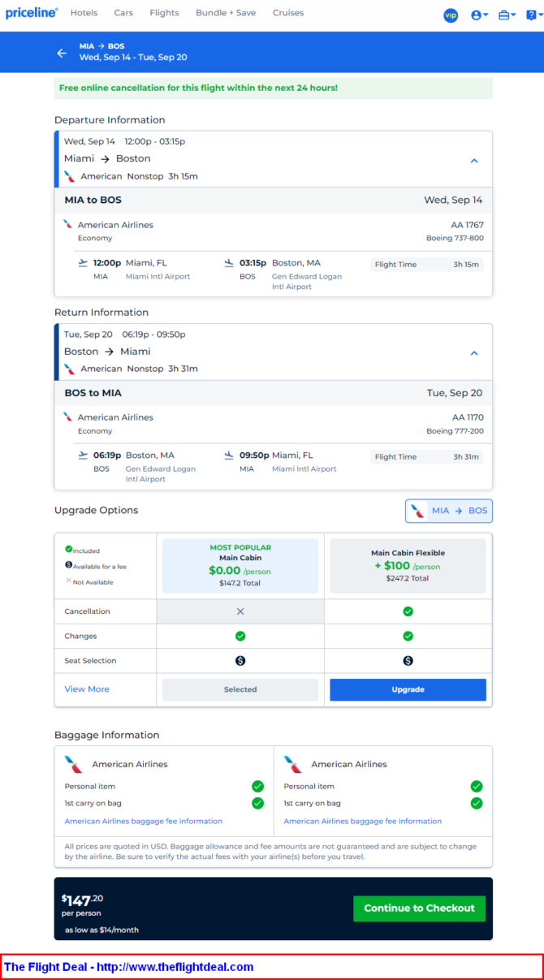Upgrade to Main Cabin Flexible
The width and height of the screenshot is (544, 980).
click(x=408, y=689)
